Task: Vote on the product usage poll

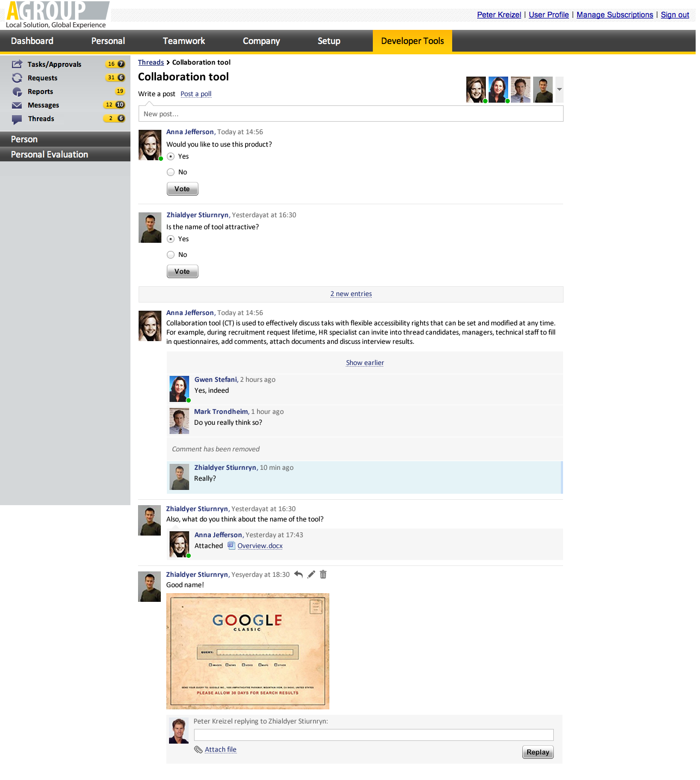Action: click(x=182, y=189)
